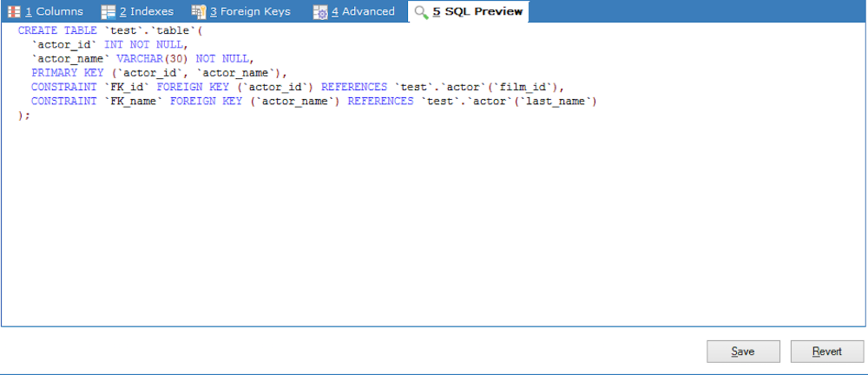Viewport: 868px width, 375px height.
Task: Click the `FK_id` constraint line
Action: [x=297, y=88]
